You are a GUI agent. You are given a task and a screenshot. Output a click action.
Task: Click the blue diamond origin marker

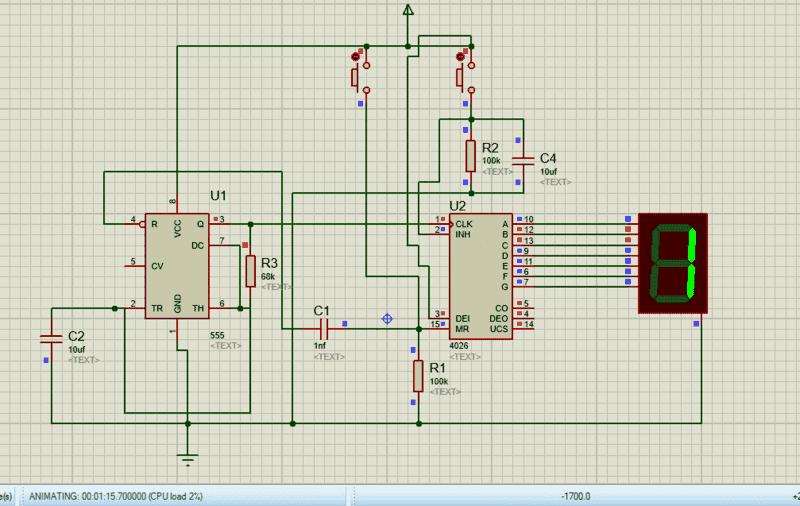pos(387,319)
